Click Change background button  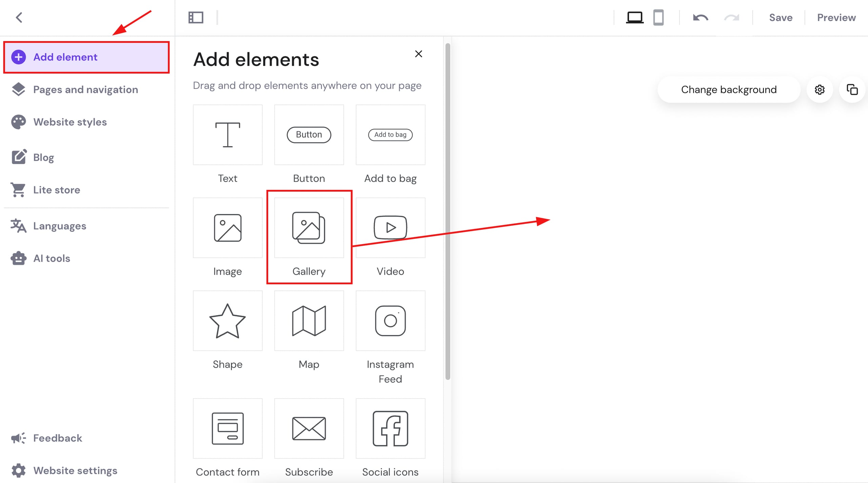tap(729, 90)
